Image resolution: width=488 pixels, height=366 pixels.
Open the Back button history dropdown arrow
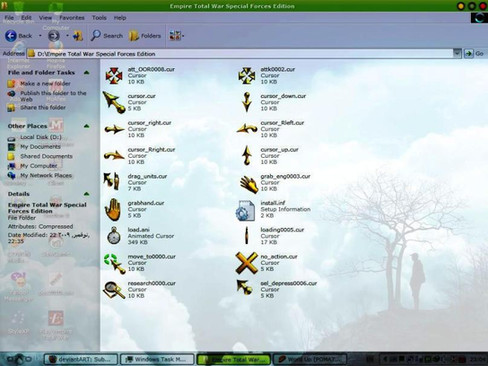40,36
